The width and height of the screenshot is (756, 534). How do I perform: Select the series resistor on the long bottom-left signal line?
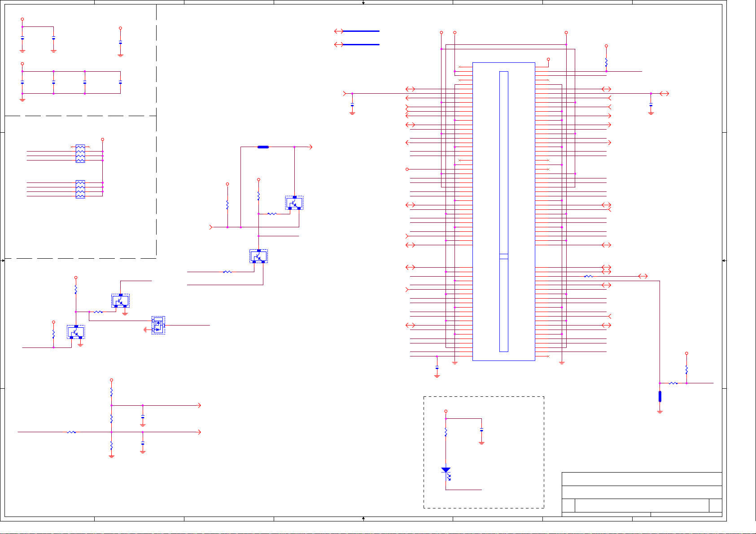pos(71,432)
